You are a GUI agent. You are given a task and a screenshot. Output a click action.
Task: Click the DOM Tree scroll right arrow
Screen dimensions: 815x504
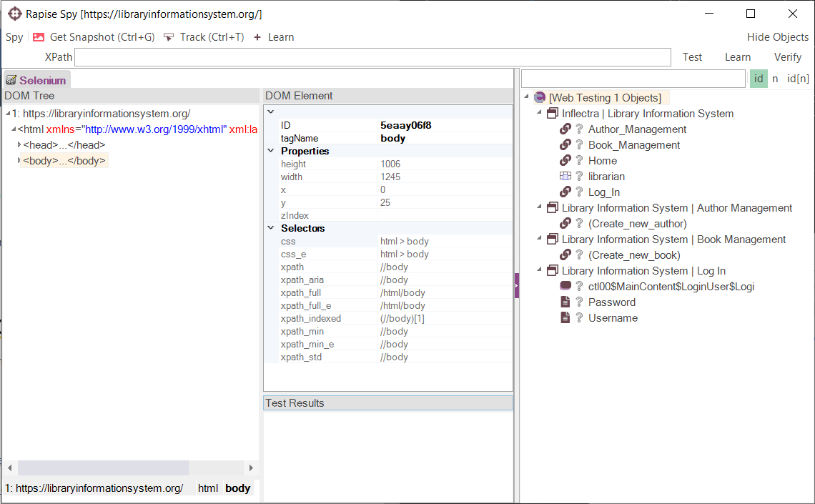(251, 468)
